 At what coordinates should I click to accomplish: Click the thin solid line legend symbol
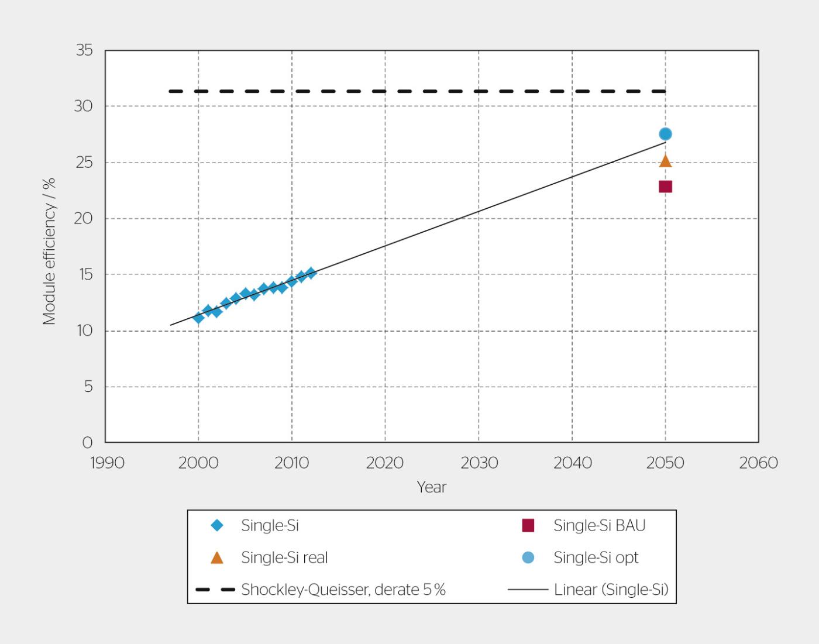[528, 590]
